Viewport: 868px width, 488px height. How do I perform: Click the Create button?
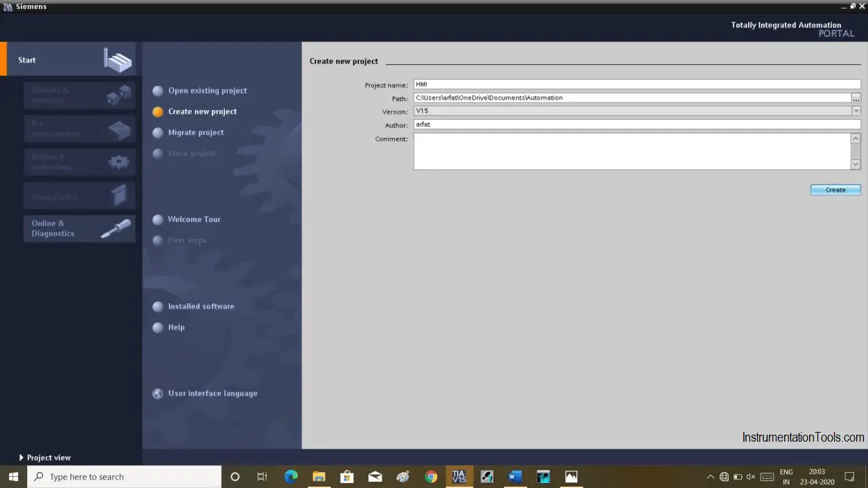click(835, 190)
